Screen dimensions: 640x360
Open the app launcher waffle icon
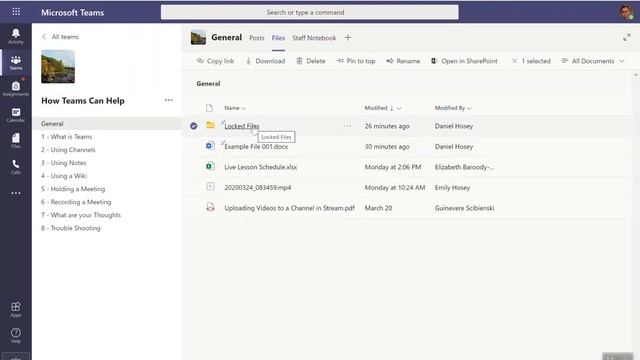[x=16, y=12]
